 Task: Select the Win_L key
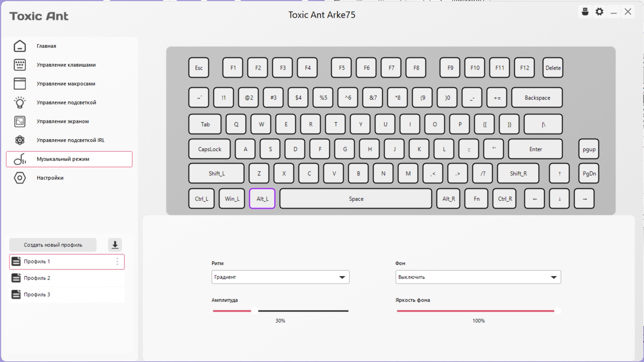pos(232,199)
